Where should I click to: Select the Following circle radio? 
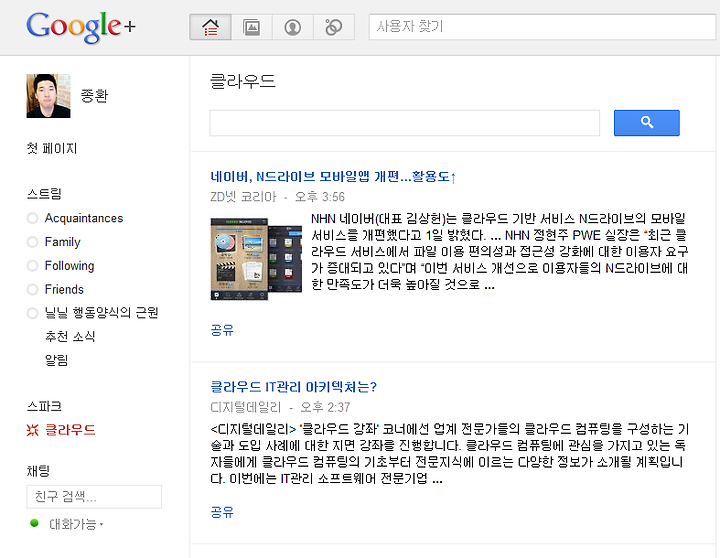(x=32, y=265)
